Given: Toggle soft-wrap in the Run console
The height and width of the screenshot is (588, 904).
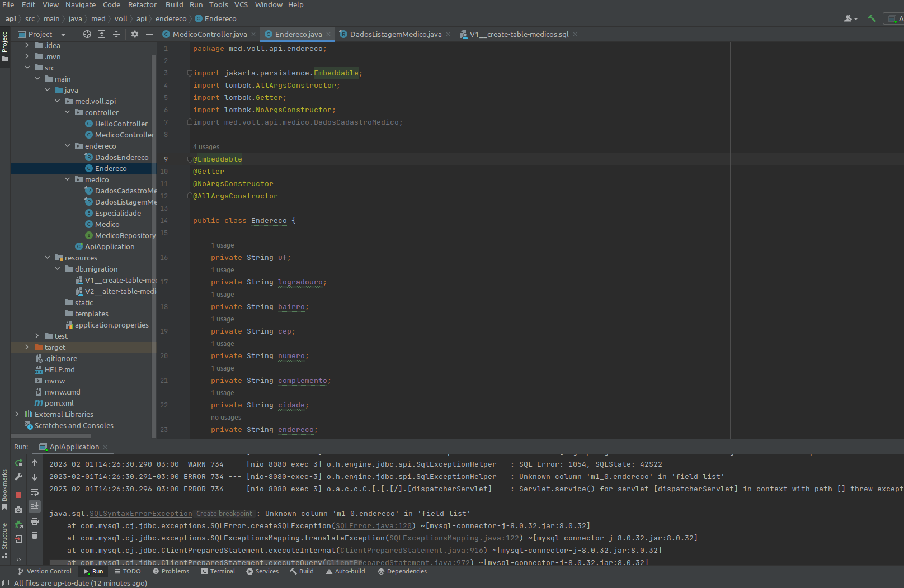Looking at the screenshot, I should [35, 492].
